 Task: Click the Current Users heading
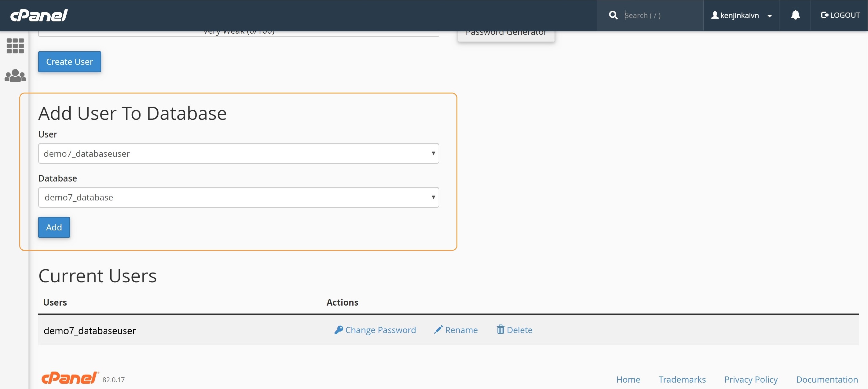97,276
